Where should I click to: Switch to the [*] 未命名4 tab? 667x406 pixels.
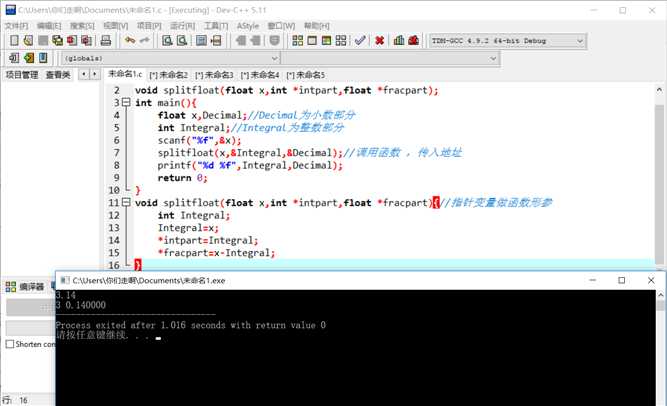click(x=260, y=75)
